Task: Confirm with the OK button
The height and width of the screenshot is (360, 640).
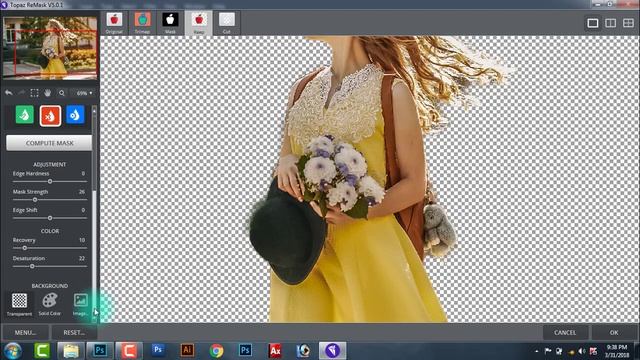Action: 614,333
